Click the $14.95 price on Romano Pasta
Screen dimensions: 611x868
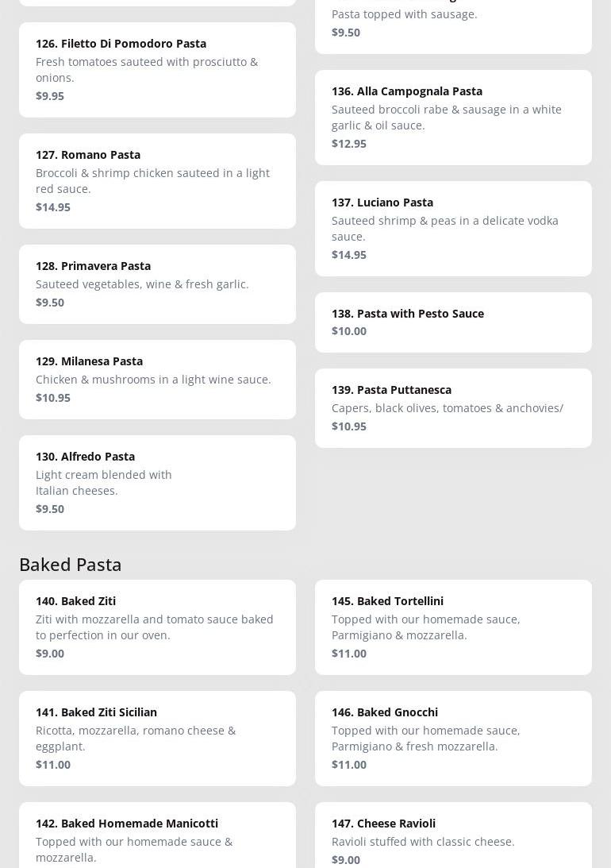(53, 207)
